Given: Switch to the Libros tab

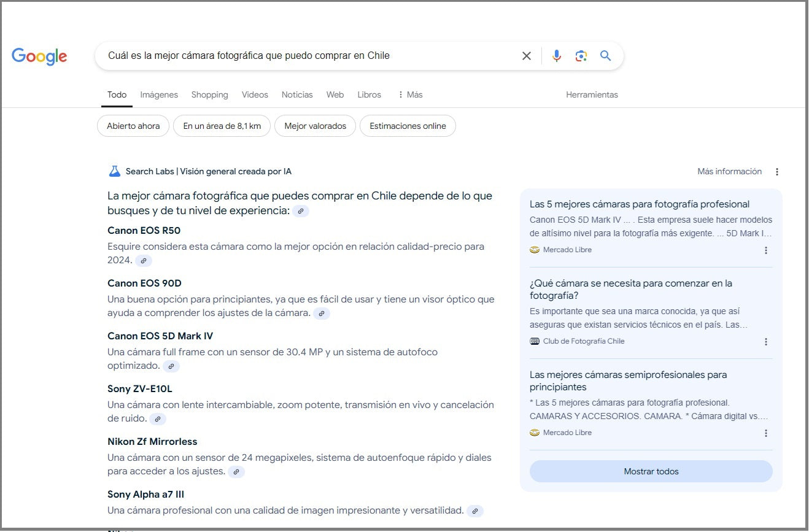Looking at the screenshot, I should click(x=370, y=95).
